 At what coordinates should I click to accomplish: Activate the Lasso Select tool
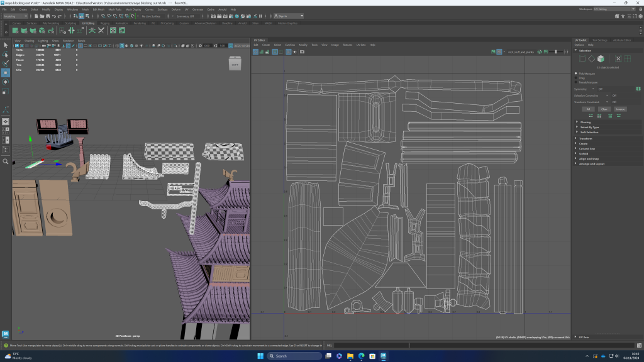pyautogui.click(x=6, y=54)
